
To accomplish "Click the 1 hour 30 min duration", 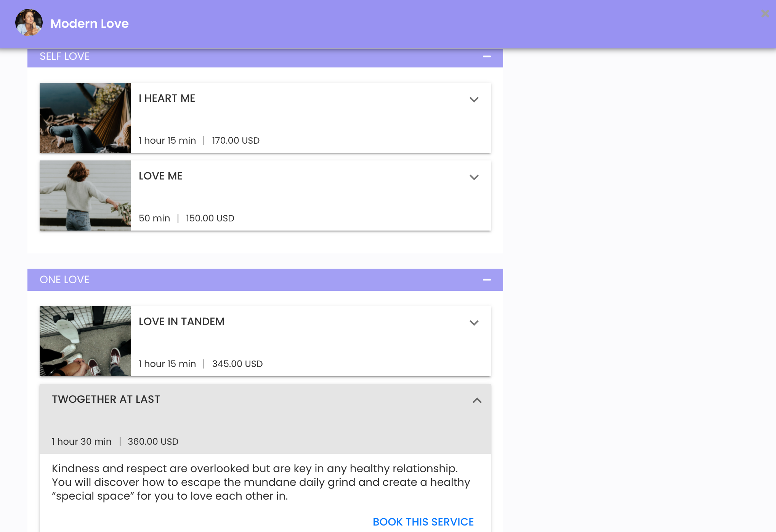I will tap(82, 442).
